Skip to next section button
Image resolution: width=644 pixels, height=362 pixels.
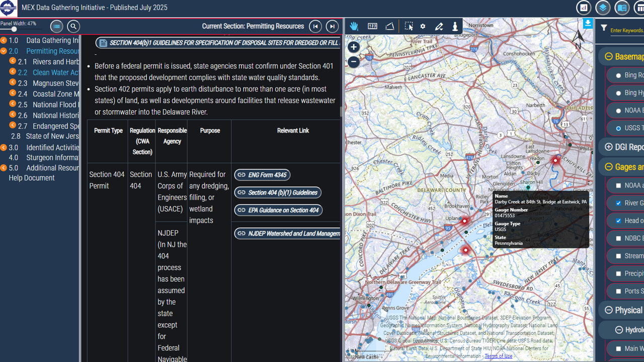332,27
